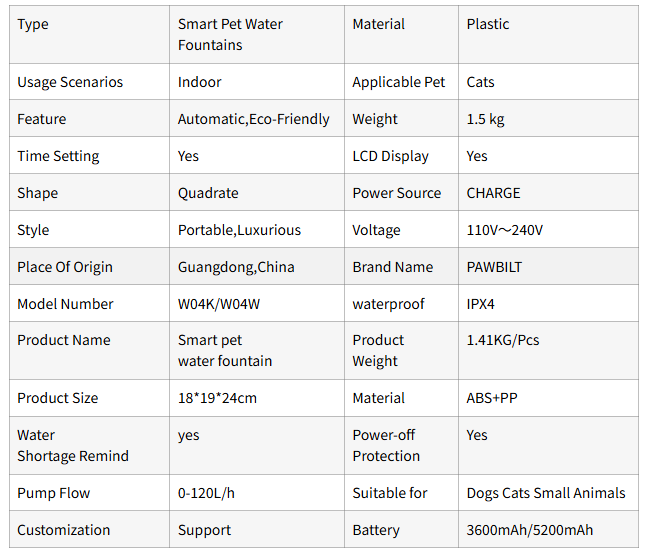Image resolution: width=645 pixels, height=548 pixels.
Task: Click the "1.5 kg" weight value
Action: 485,119
